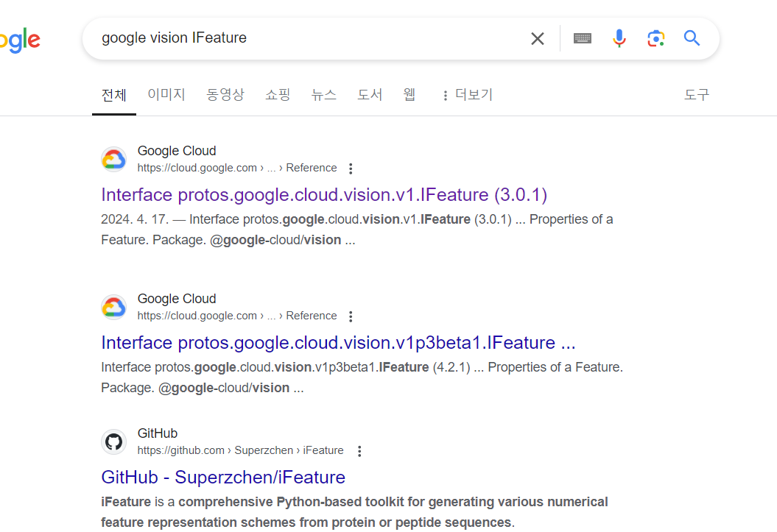Open options menu for the v1p3beta1.IFeature result
Image resolution: width=777 pixels, height=532 pixels.
tap(351, 316)
